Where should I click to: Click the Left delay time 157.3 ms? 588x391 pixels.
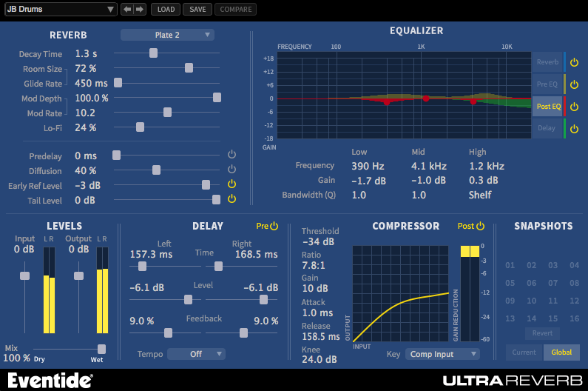(x=151, y=254)
